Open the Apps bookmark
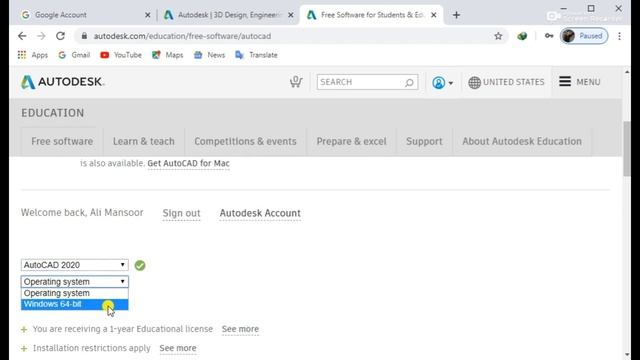The width and height of the screenshot is (640, 360). [33, 55]
